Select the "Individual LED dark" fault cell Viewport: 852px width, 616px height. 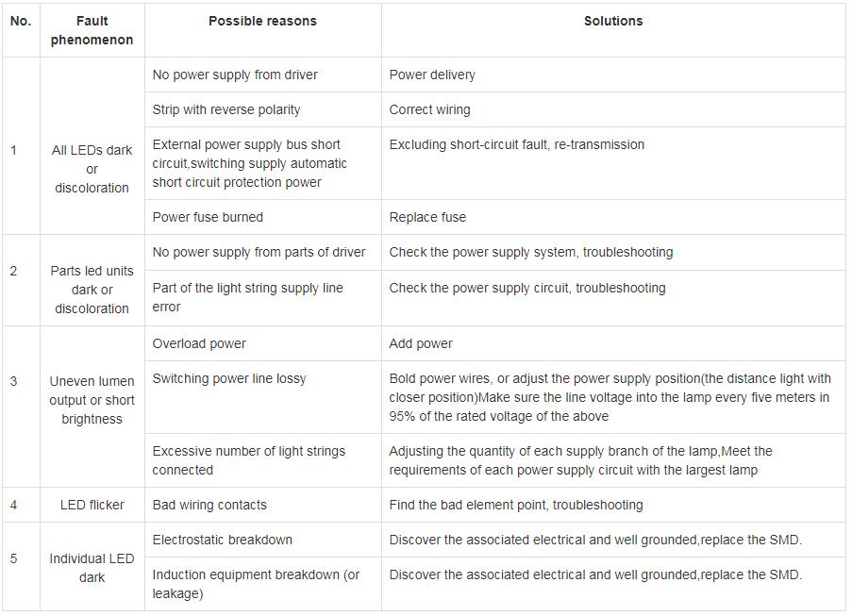(92, 568)
